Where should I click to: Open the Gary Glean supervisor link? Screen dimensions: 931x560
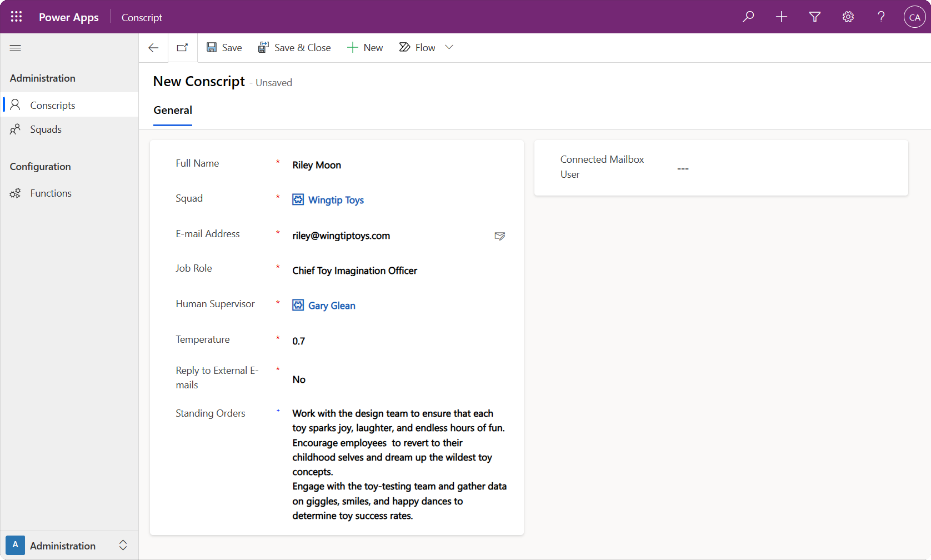pyautogui.click(x=332, y=306)
